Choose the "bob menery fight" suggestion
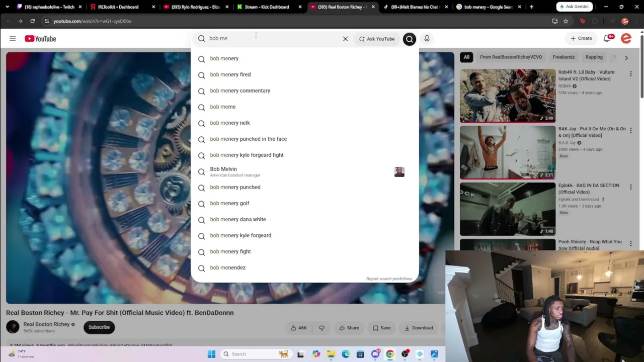This screenshot has height=362, width=644. (304, 251)
